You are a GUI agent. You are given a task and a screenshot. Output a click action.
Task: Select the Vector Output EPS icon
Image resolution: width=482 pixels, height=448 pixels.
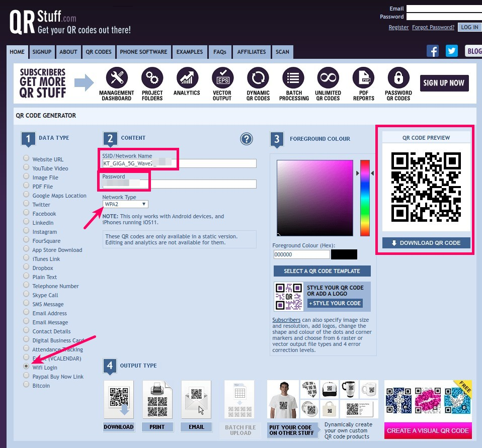coord(223,78)
